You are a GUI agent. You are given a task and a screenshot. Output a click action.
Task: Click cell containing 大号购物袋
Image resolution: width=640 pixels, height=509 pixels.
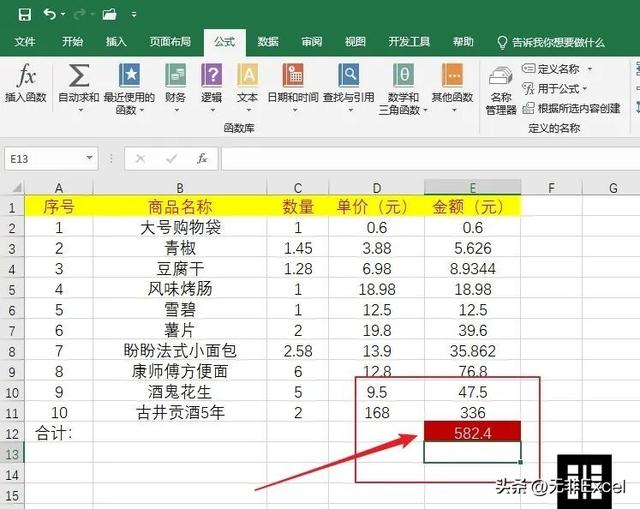click(180, 227)
